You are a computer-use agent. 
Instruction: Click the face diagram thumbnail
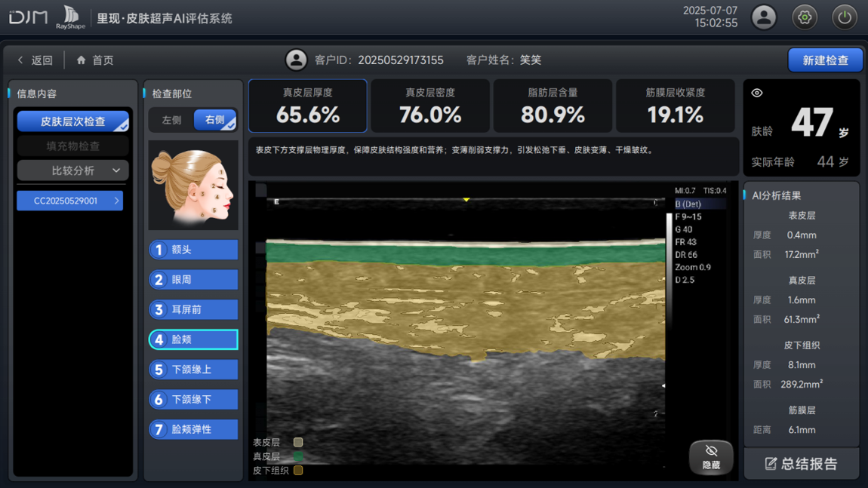click(x=193, y=185)
